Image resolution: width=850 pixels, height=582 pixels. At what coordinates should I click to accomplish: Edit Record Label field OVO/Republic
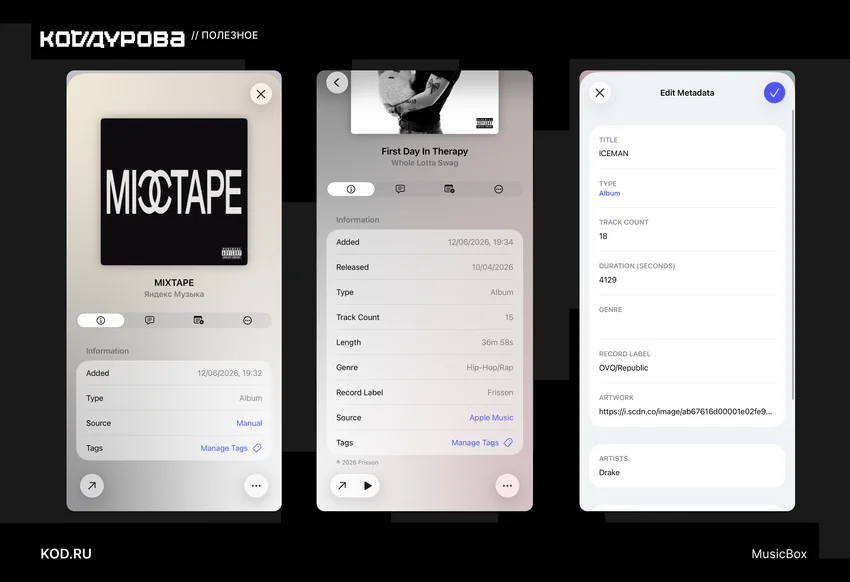[687, 361]
